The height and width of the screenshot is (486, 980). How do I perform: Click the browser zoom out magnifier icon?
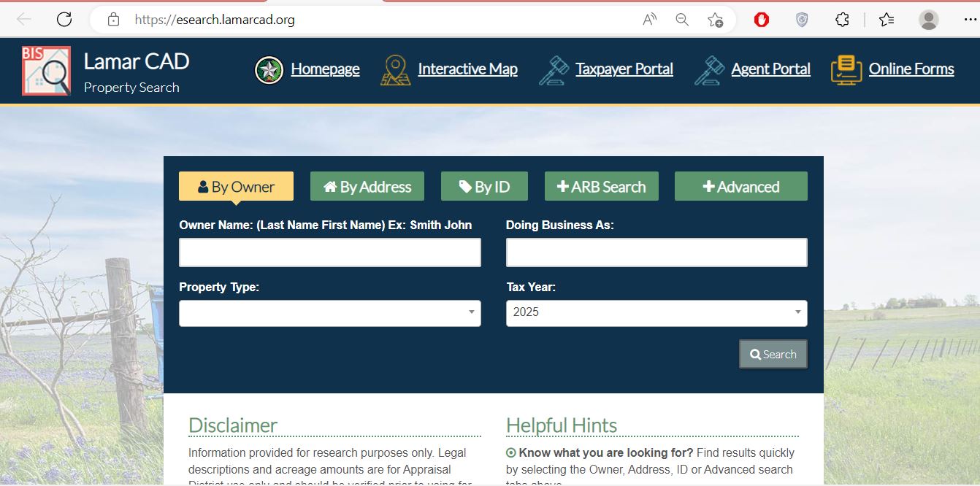click(x=682, y=20)
